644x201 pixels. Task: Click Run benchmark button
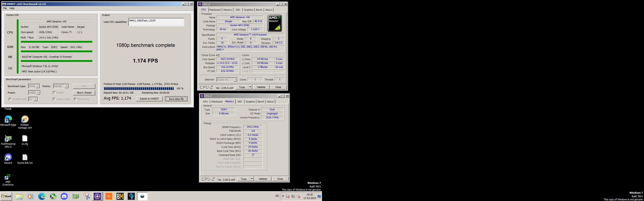coord(84,86)
